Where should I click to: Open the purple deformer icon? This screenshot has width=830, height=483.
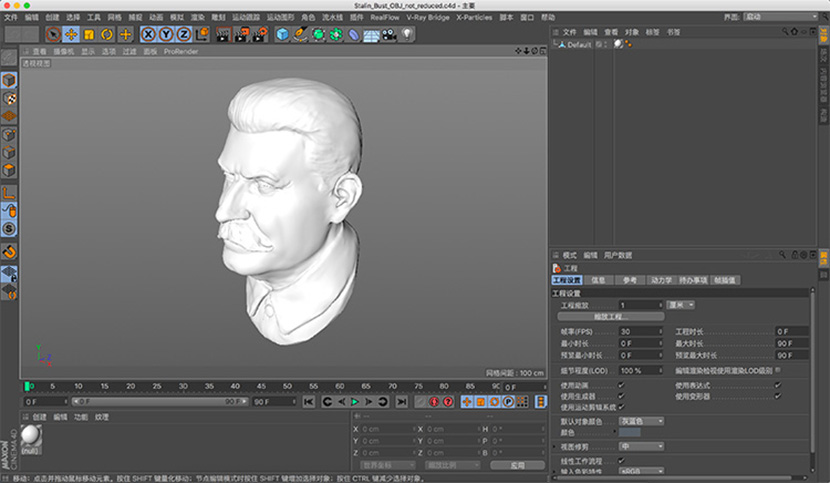click(x=354, y=35)
